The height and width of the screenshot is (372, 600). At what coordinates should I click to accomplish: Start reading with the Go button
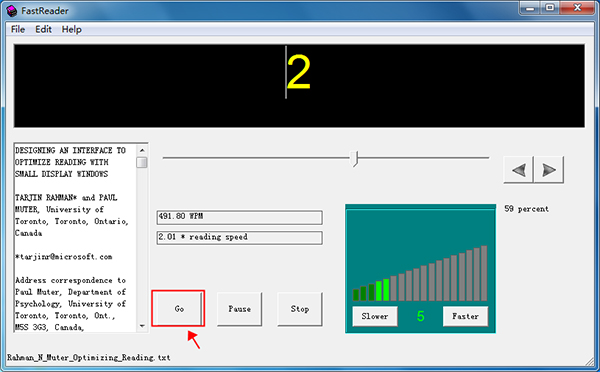click(x=178, y=308)
